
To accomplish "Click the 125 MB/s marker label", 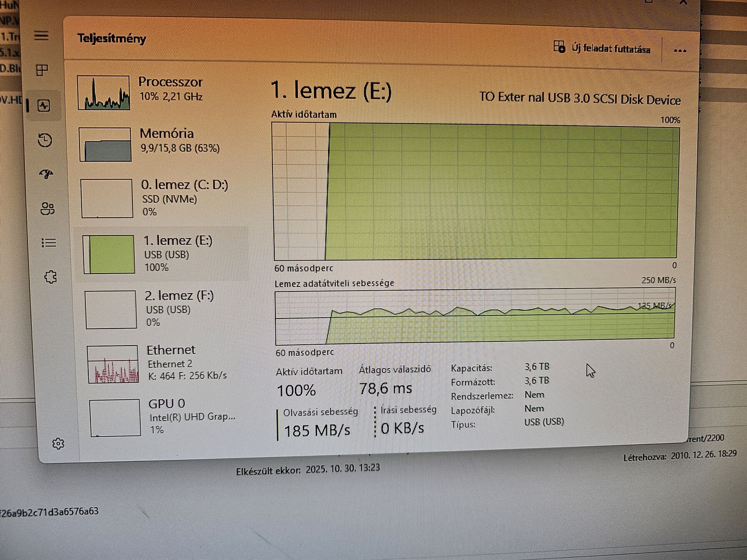I will [655, 306].
